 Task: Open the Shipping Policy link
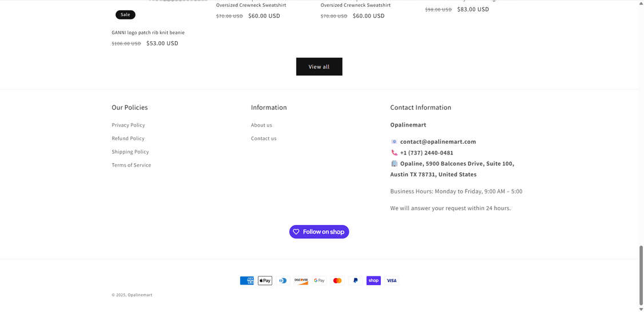click(130, 152)
